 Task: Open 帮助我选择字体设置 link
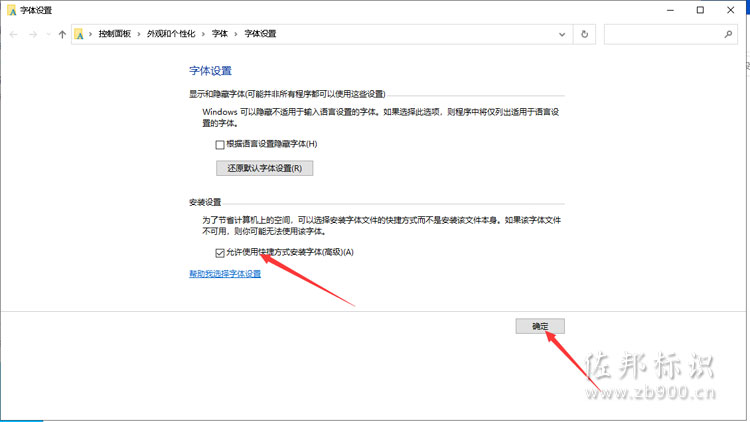pyautogui.click(x=225, y=274)
